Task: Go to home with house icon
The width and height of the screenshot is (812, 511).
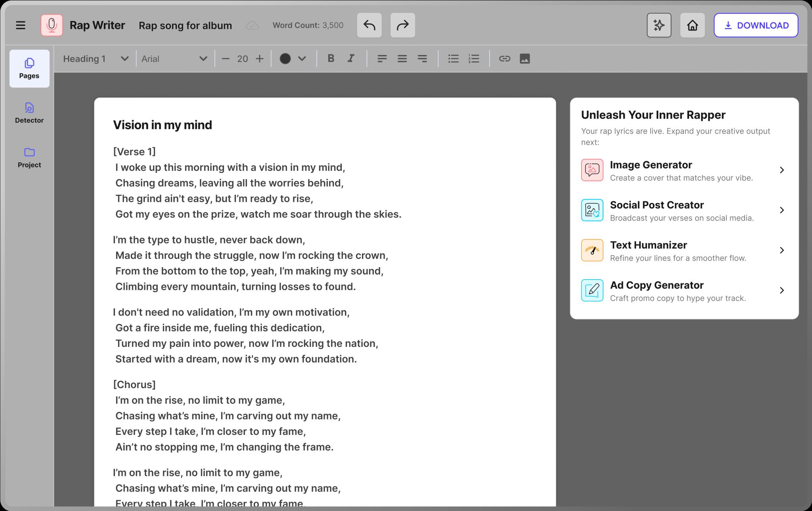Action: [x=692, y=25]
